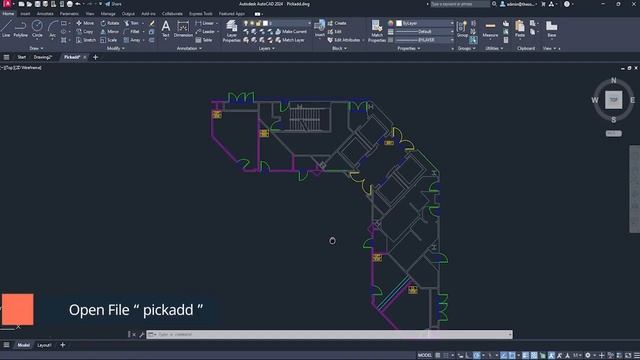This screenshot has height=360, width=640.
Task: Click the Paste clipboard button
Action: [520, 29]
